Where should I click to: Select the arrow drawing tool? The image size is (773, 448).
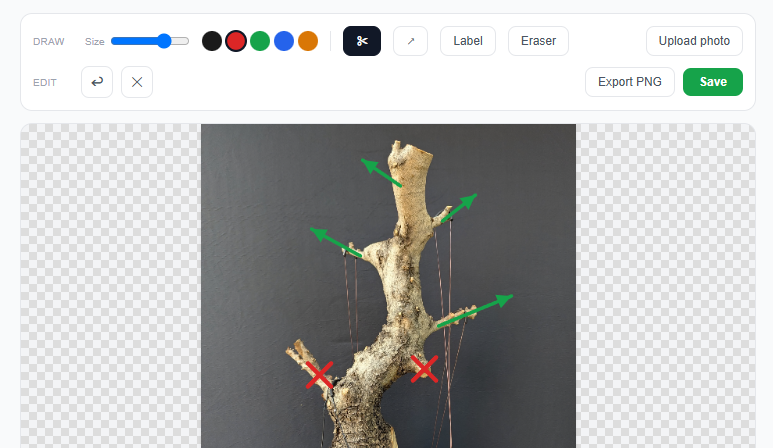click(410, 41)
